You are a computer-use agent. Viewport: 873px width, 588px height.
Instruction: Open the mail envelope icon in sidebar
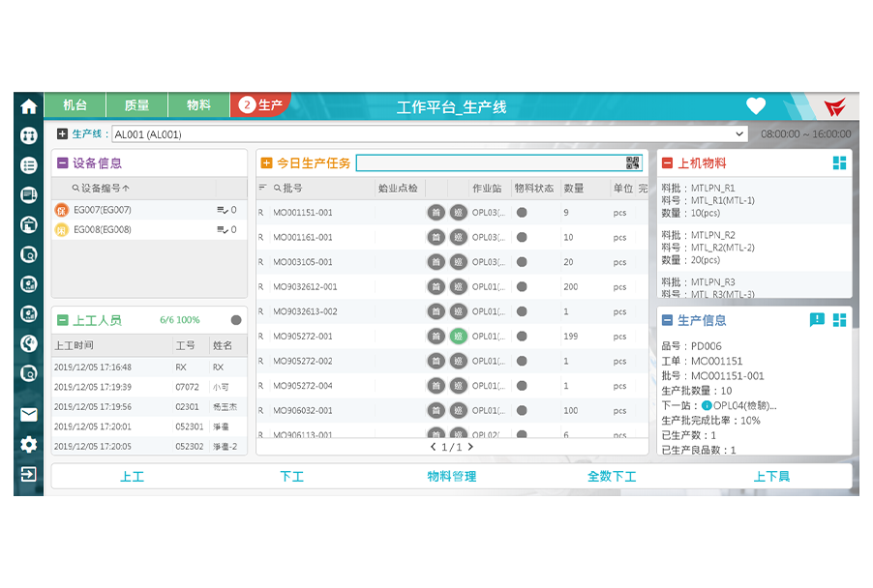(28, 415)
